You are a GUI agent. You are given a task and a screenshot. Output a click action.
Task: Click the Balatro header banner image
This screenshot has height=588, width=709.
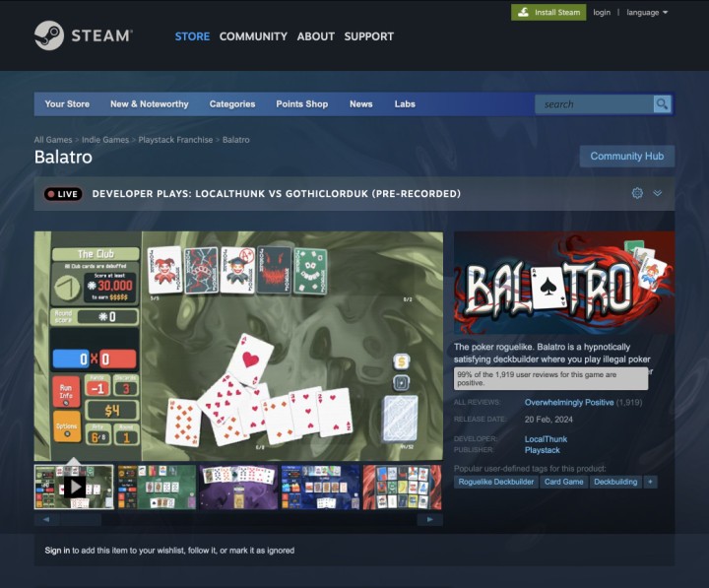point(564,283)
